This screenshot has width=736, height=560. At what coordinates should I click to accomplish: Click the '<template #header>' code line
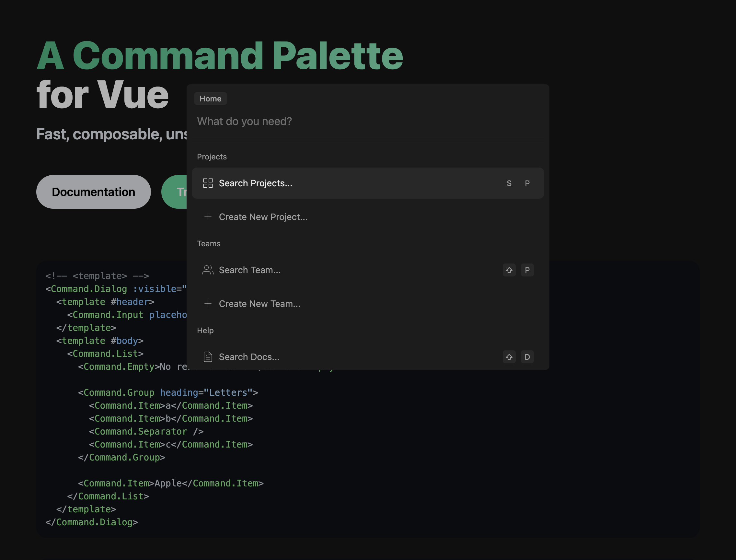coord(105,302)
